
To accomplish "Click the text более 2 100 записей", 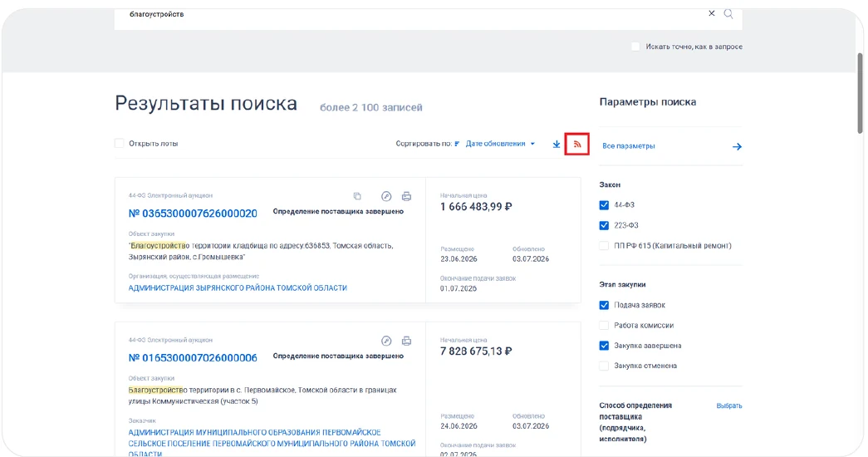I will click(371, 107).
